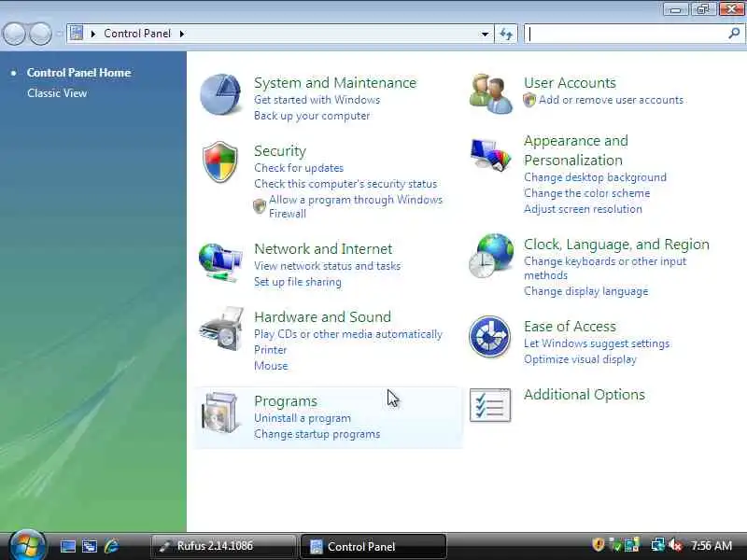Open the Mouse link
The width and height of the screenshot is (747, 560).
click(271, 366)
